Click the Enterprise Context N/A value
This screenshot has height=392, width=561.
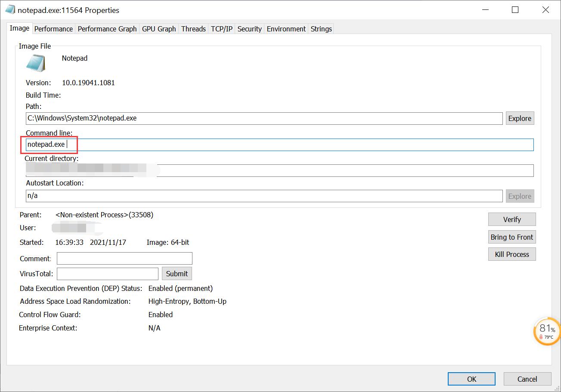click(x=154, y=328)
